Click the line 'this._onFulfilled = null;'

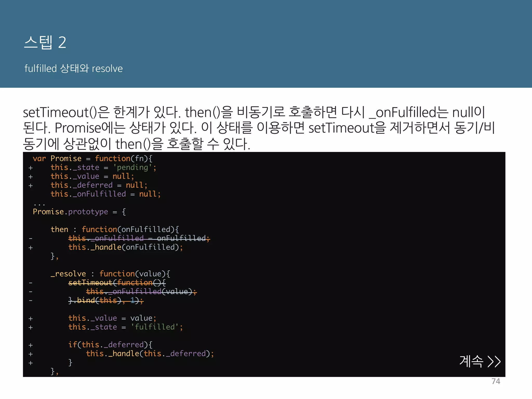point(106,194)
